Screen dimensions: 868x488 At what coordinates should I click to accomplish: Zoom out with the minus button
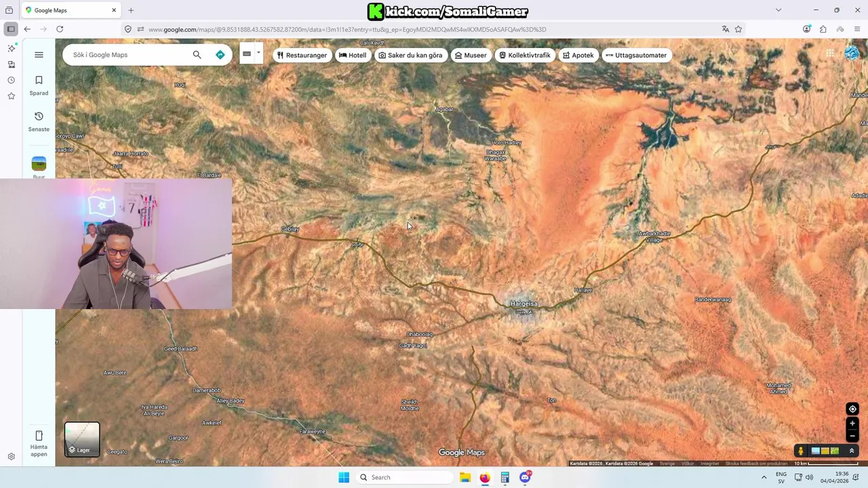tap(852, 436)
